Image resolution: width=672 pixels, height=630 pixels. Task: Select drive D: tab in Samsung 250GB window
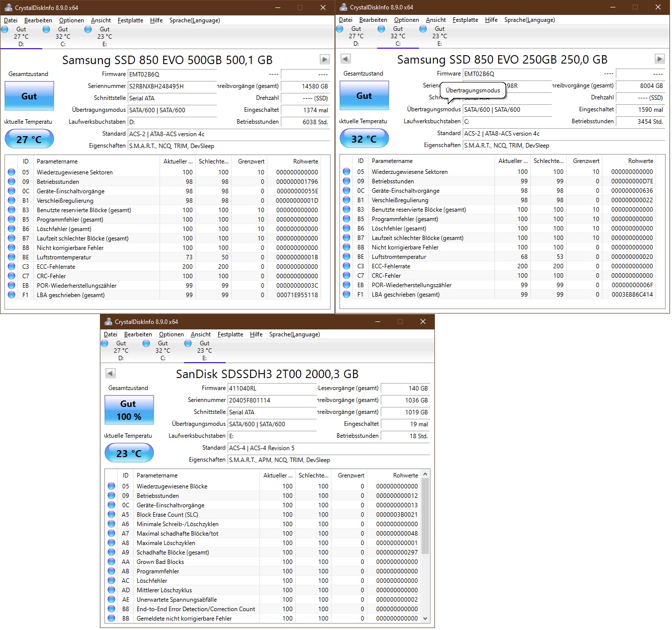(356, 36)
